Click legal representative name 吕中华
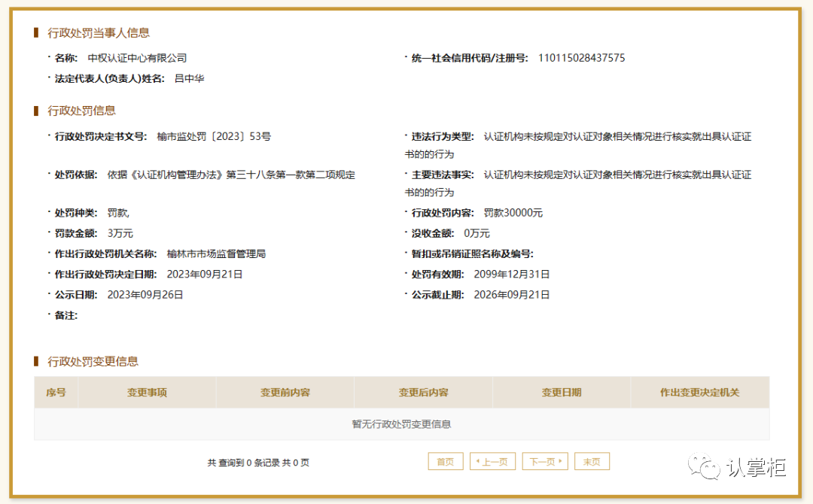 click(x=189, y=79)
